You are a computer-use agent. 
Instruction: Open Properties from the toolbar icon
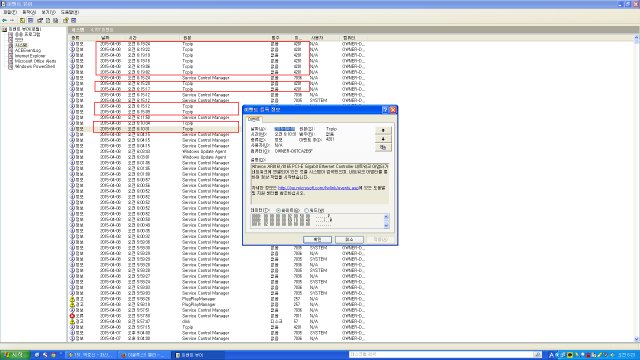40,20
